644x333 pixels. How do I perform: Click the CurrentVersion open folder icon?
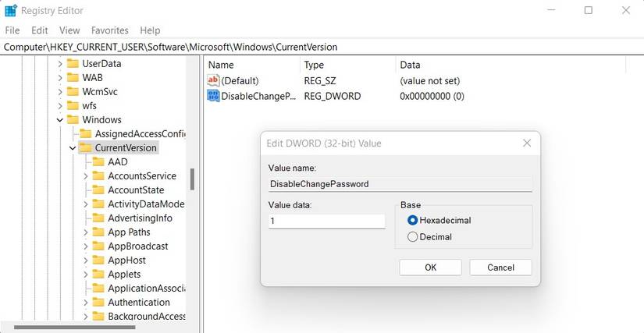click(85, 147)
